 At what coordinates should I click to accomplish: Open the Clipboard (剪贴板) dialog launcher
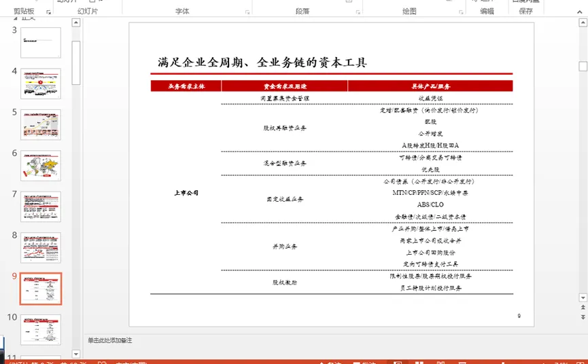point(49,12)
